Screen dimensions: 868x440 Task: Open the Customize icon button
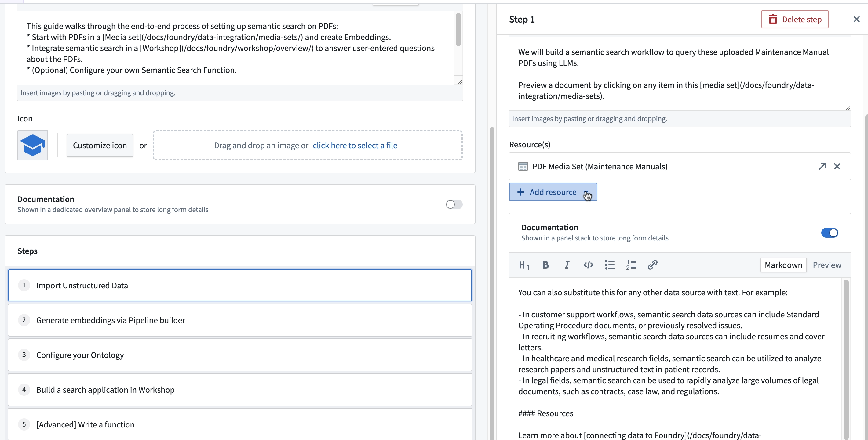tap(100, 145)
